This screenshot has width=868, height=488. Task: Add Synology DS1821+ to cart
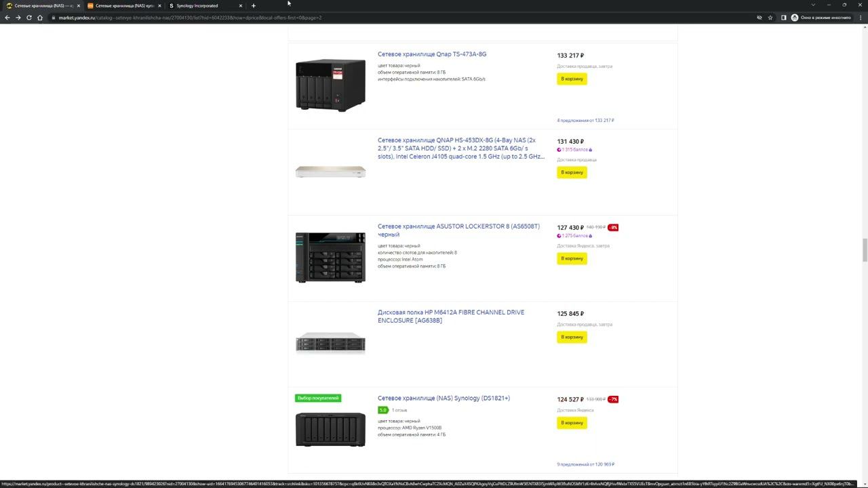572,423
